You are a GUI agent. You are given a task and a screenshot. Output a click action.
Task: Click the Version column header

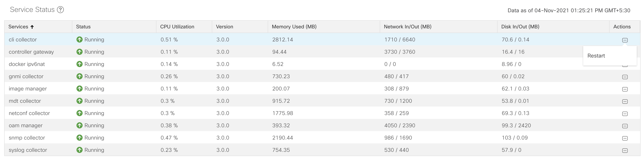224,27
